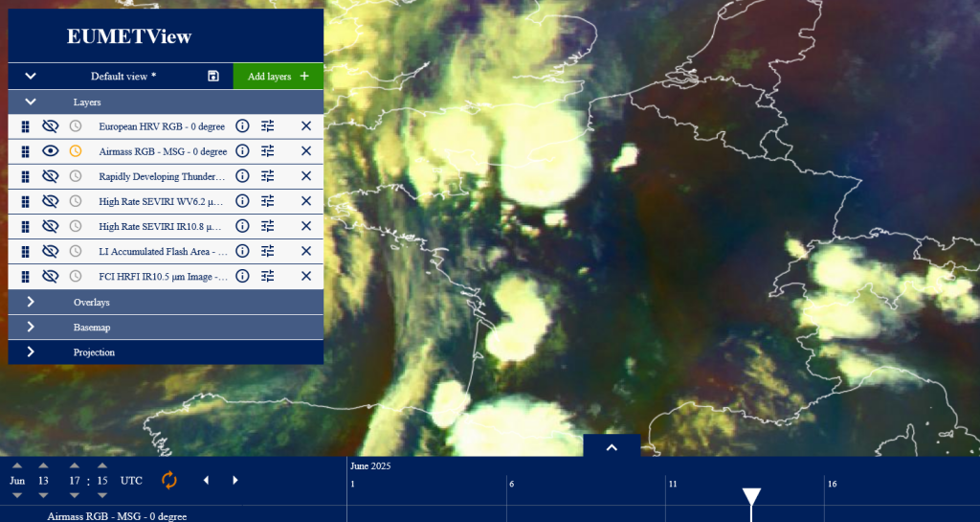The height and width of the screenshot is (522, 980).
Task: Click the white timeline position marker
Action: coord(751,497)
